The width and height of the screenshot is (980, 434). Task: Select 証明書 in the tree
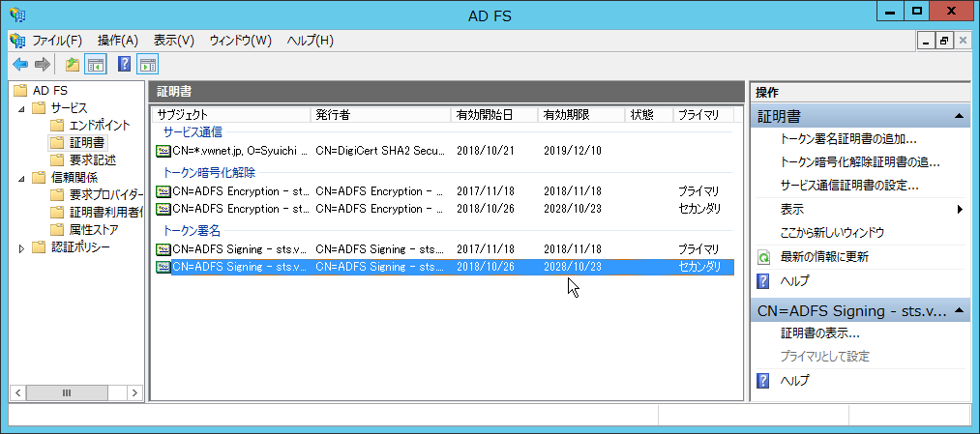click(x=86, y=142)
